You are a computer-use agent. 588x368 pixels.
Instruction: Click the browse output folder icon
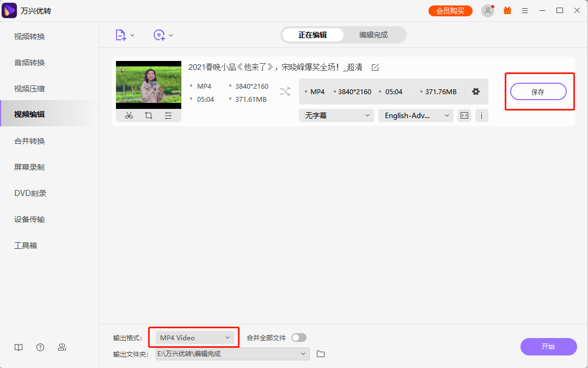321,354
